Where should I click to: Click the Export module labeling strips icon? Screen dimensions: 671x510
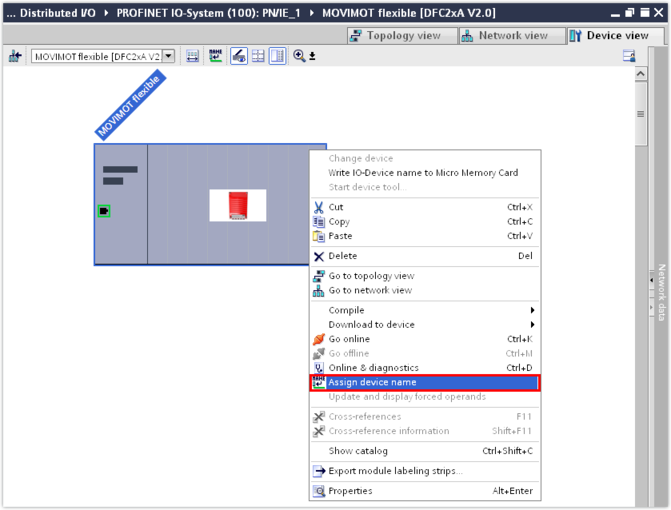(319, 471)
